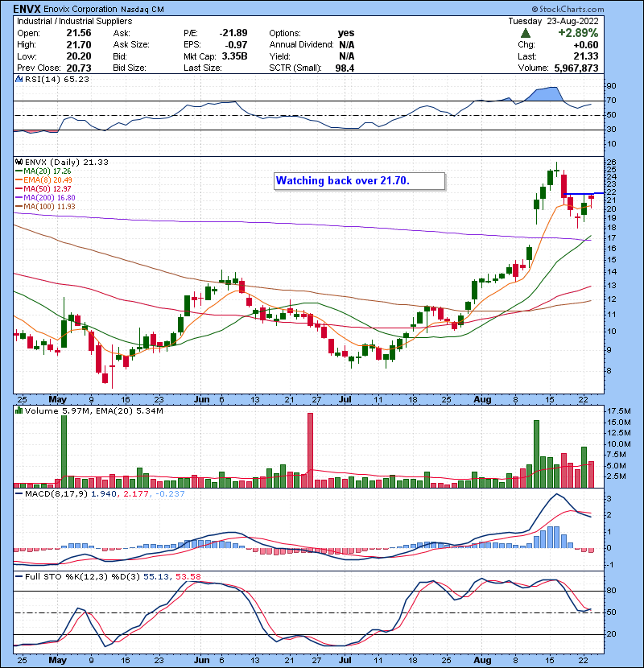Click the May label on the bottom date axis

pos(57,660)
